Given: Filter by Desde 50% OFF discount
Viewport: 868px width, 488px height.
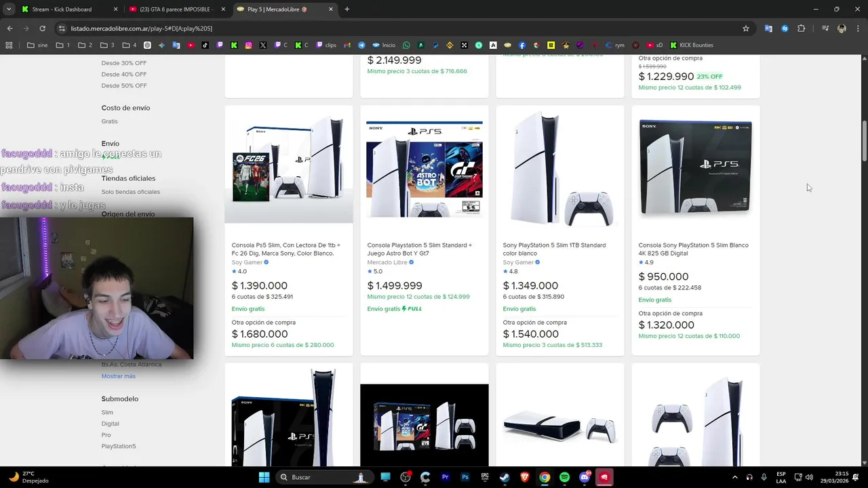Looking at the screenshot, I should tap(124, 86).
